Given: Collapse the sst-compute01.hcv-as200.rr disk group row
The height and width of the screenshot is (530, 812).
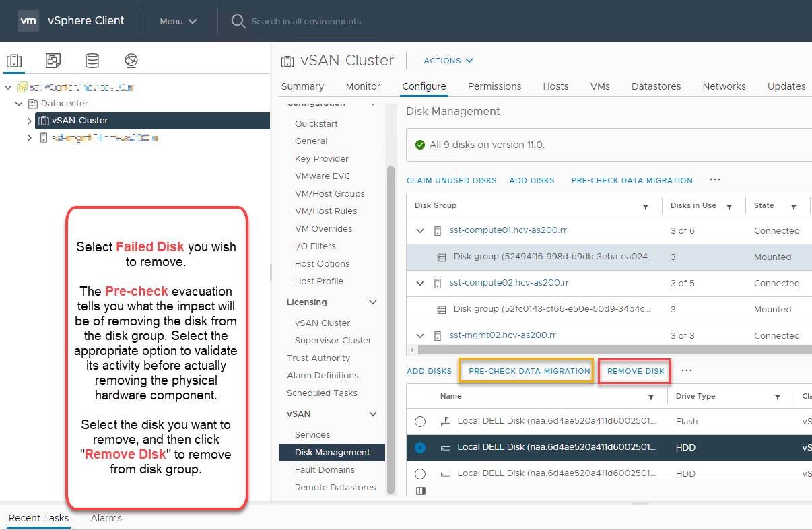Looking at the screenshot, I should tap(420, 230).
